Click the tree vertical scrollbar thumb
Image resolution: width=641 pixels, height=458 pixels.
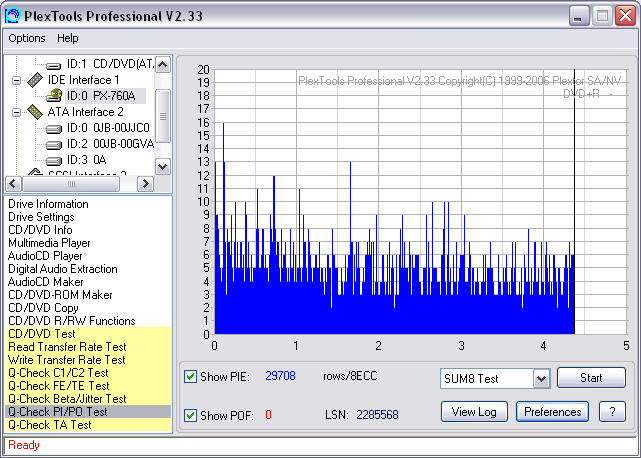(163, 116)
